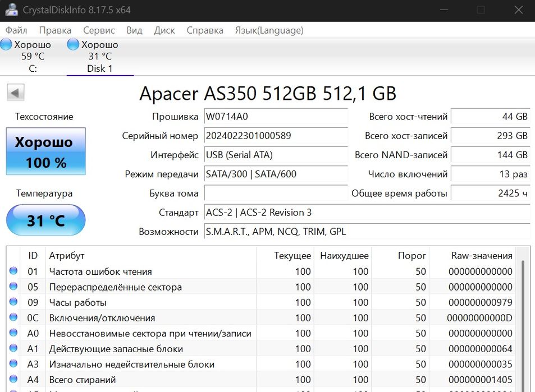Click the SMART attribute list vertical scrollbar

coord(523,325)
